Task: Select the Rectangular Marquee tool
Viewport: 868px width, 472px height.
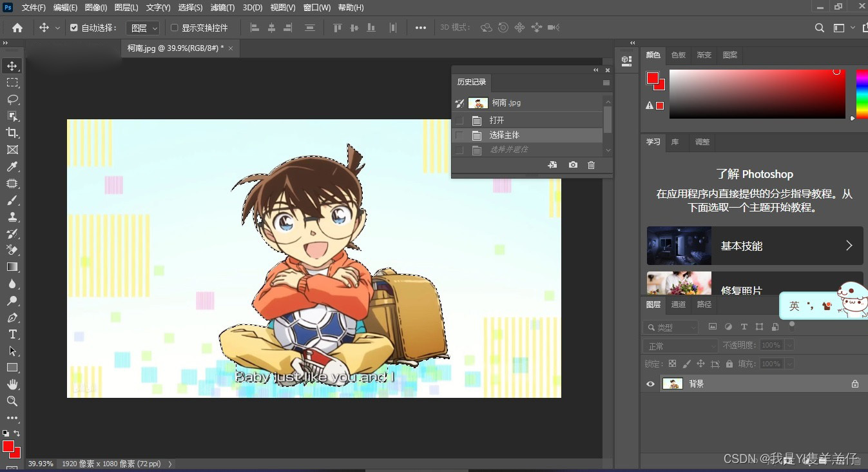Action: (12, 83)
